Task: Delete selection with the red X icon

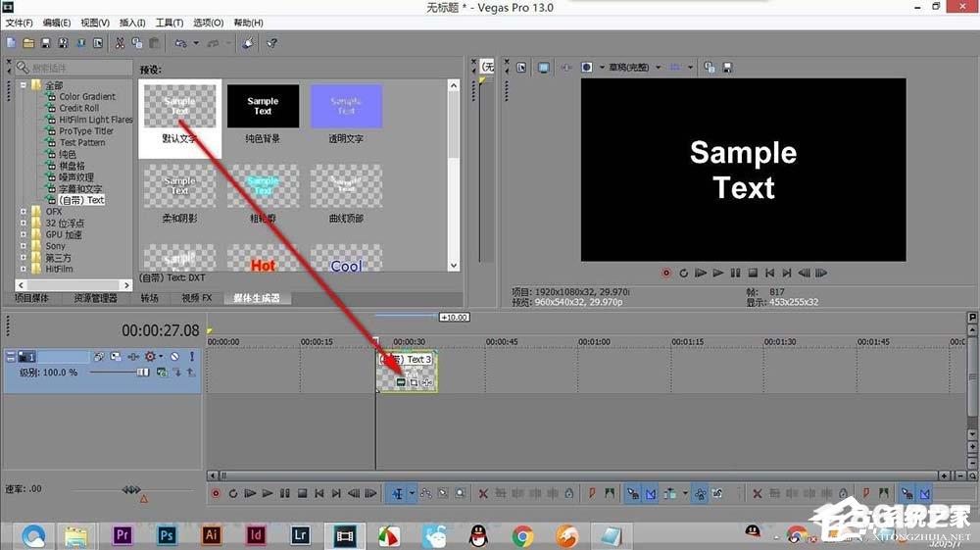Action: (483, 494)
